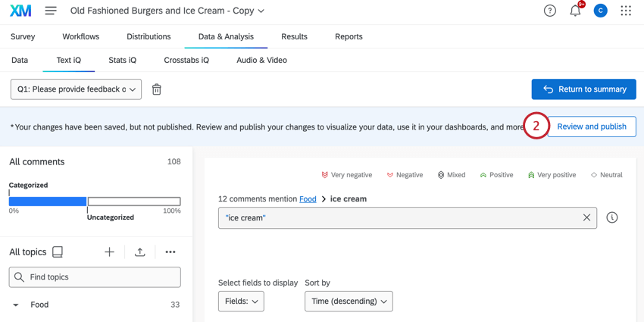Click the upload topics icon
The height and width of the screenshot is (322, 644).
click(x=140, y=252)
